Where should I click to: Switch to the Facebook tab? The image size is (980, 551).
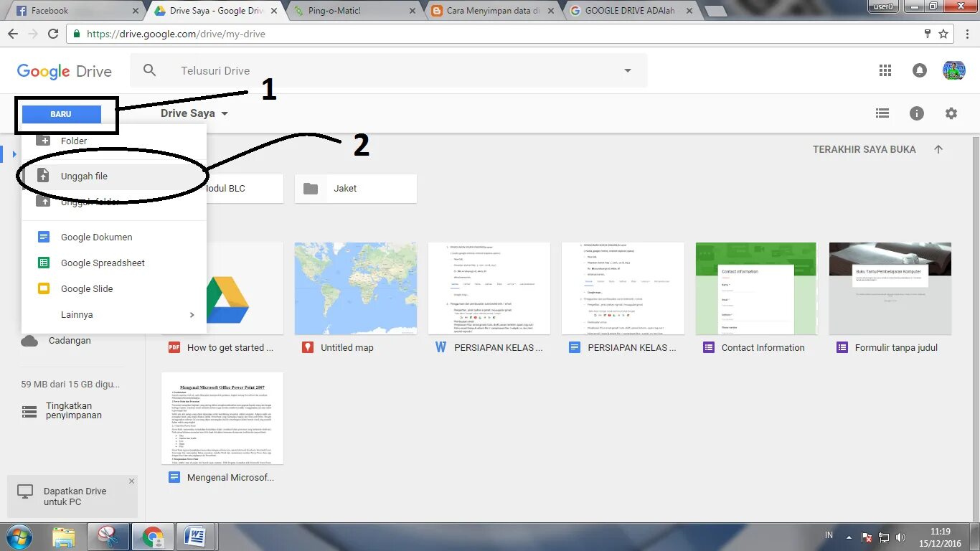point(75,11)
